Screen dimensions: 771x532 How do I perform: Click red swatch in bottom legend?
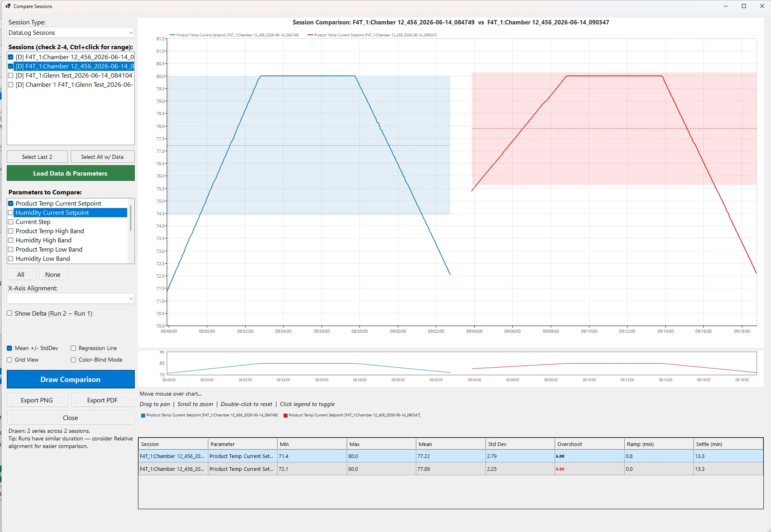286,416
